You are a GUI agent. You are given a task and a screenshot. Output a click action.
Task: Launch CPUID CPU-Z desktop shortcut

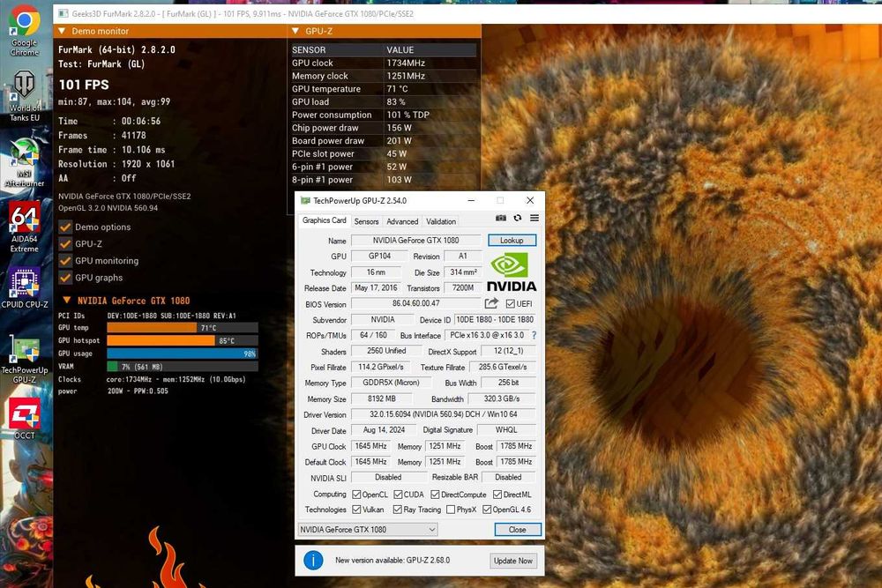[x=24, y=289]
